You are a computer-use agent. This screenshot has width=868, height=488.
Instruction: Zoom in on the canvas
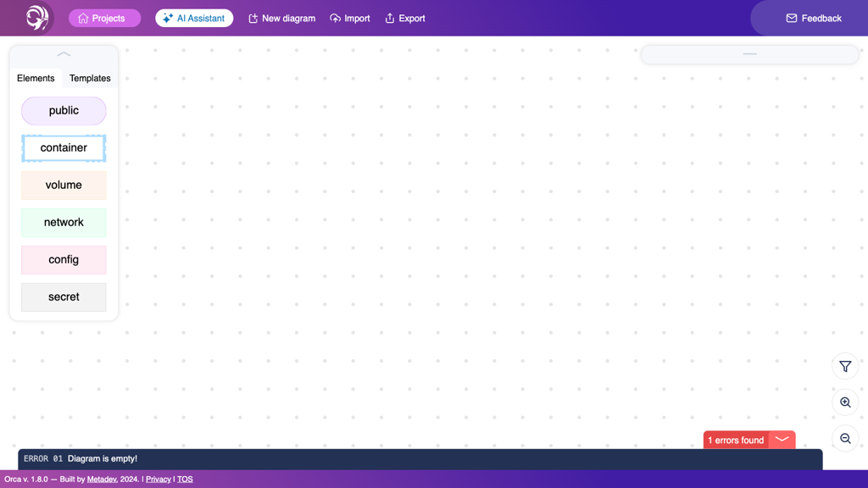pos(845,402)
